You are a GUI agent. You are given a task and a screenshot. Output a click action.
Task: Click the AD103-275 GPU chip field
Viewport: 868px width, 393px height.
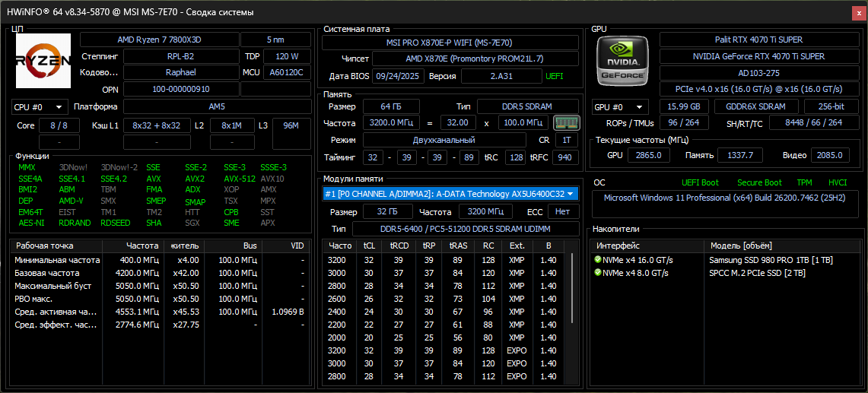tap(758, 72)
